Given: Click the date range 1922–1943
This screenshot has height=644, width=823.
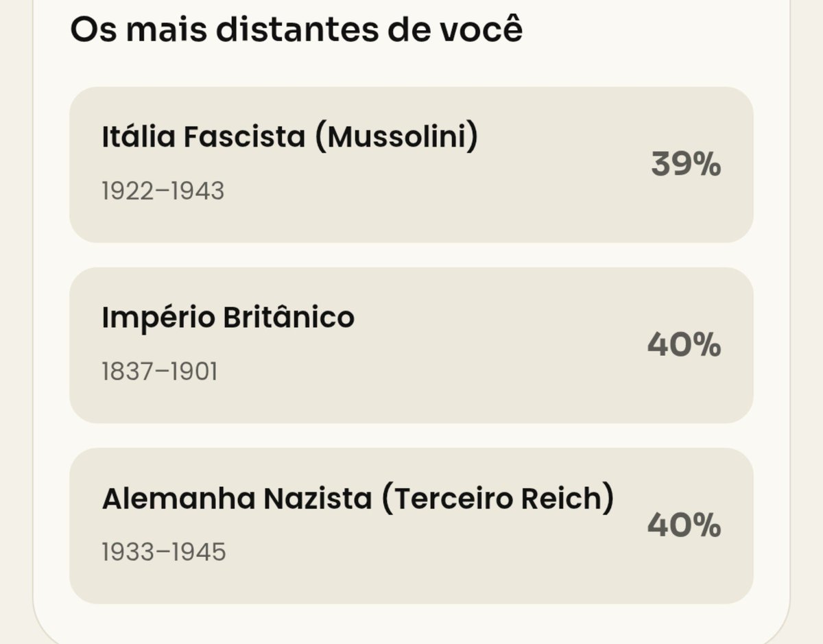Looking at the screenshot, I should click(163, 191).
